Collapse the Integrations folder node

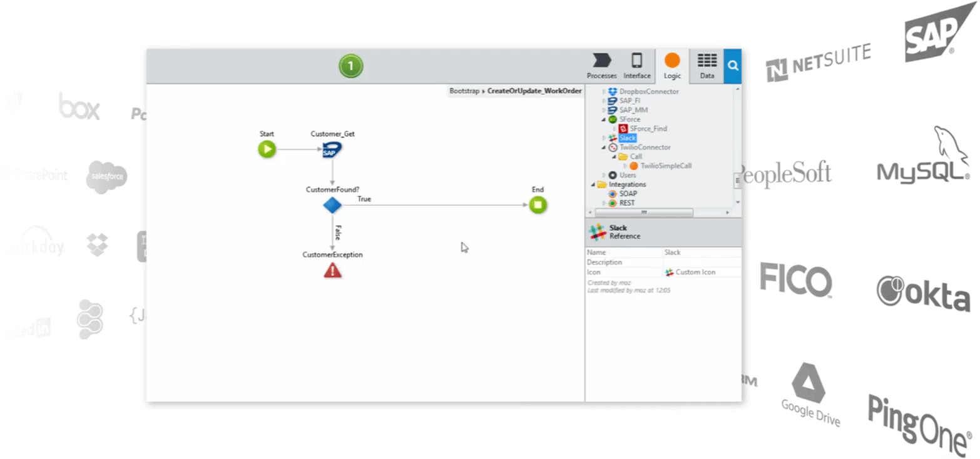593,185
